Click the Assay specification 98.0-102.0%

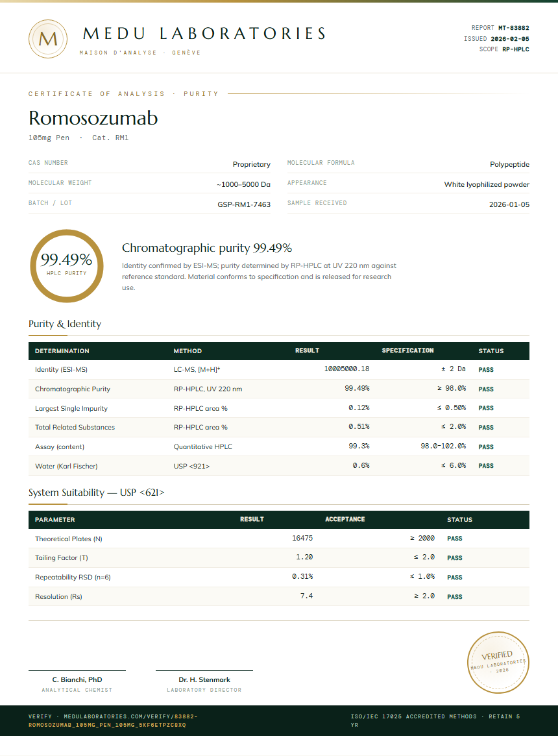[443, 446]
